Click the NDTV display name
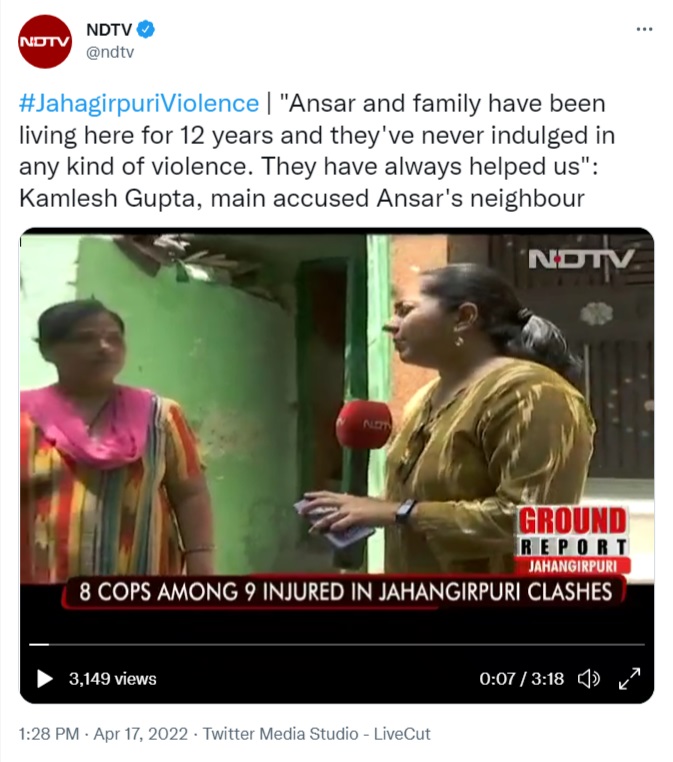This screenshot has height=762, width=673. coord(109,30)
